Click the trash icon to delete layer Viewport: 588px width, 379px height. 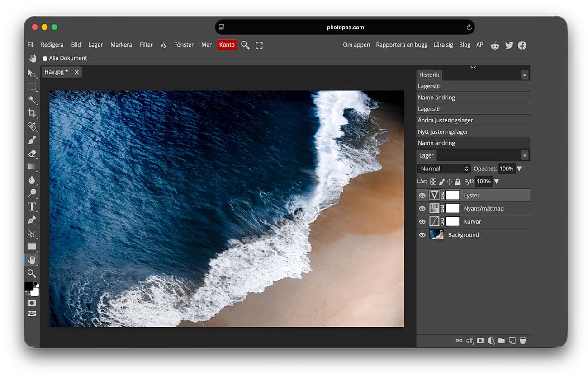(522, 341)
